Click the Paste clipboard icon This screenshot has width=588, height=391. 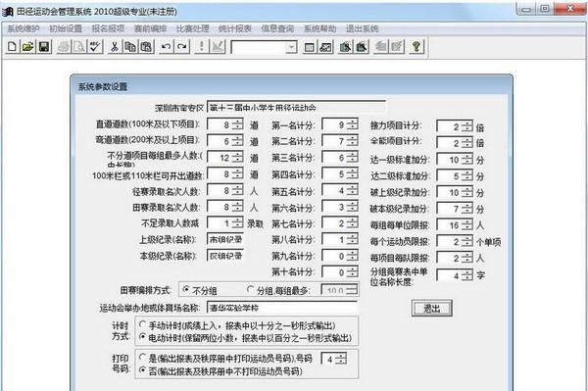(x=147, y=46)
